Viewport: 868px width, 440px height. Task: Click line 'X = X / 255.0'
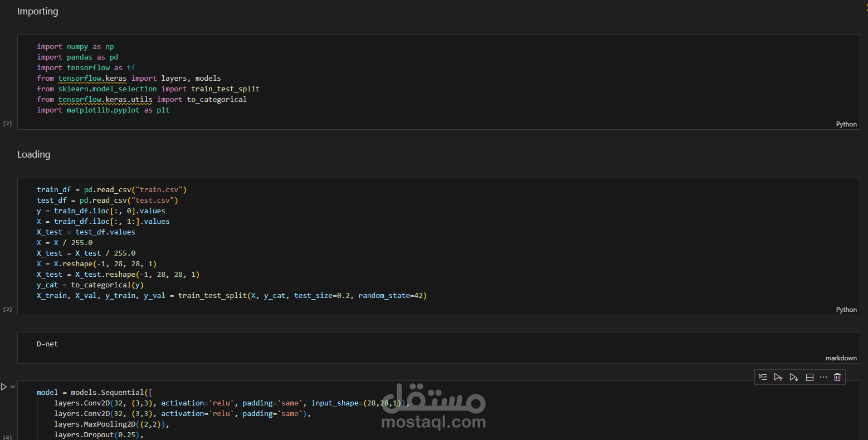(65, 243)
